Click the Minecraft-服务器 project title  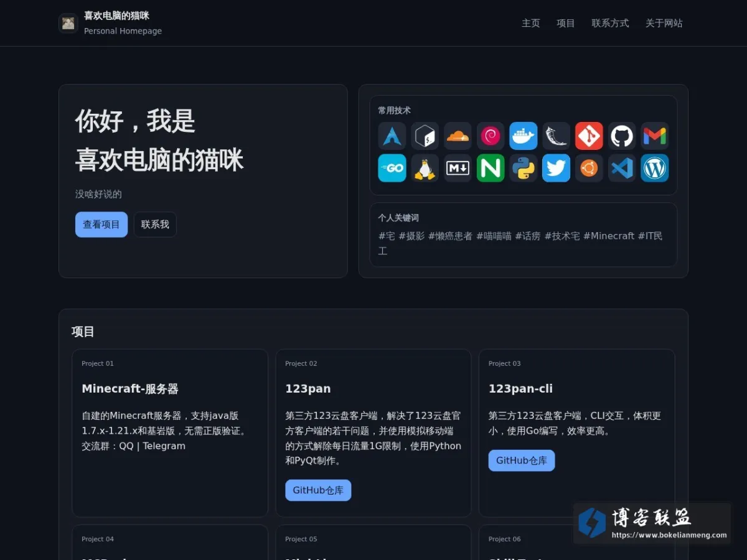point(130,389)
